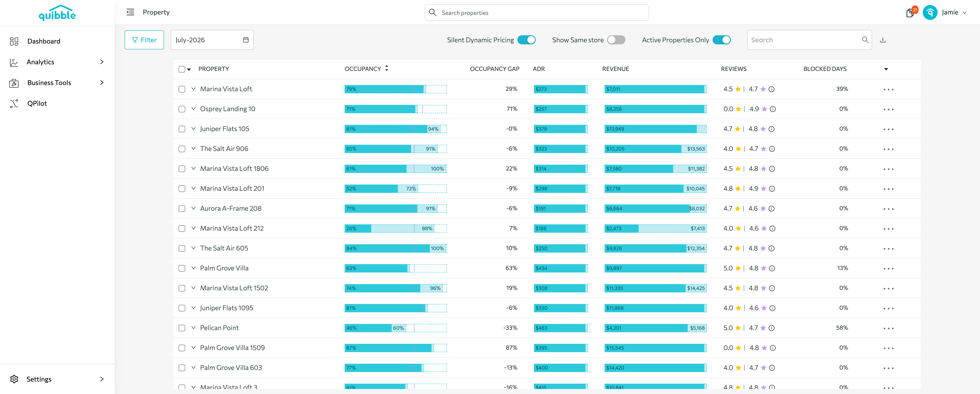This screenshot has width=980, height=394.
Task: Click revenue bar for The Salt Air 906
Action: coord(655,149)
